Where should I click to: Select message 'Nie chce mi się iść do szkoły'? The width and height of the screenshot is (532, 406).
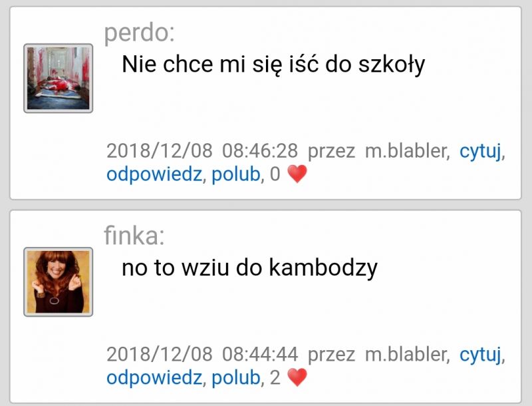click(273, 65)
